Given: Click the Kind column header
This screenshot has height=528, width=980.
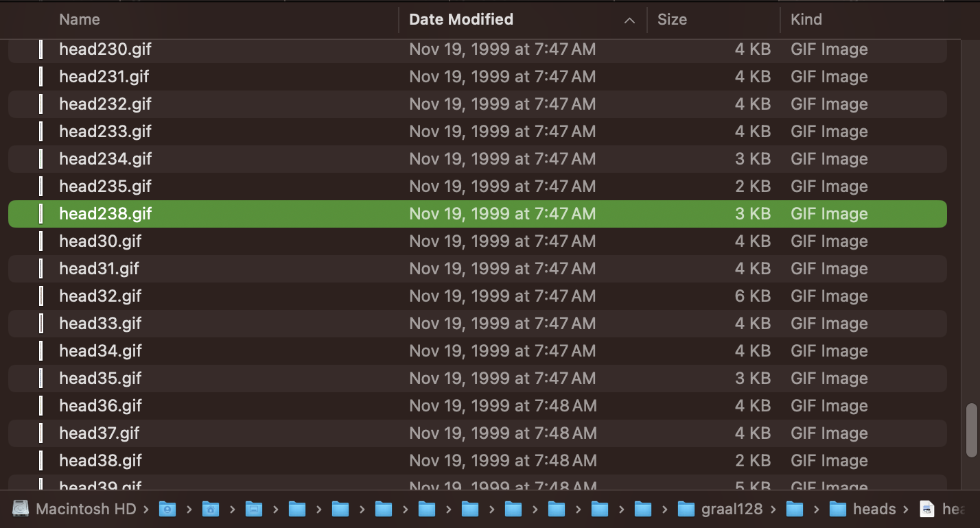Looking at the screenshot, I should [x=806, y=20].
